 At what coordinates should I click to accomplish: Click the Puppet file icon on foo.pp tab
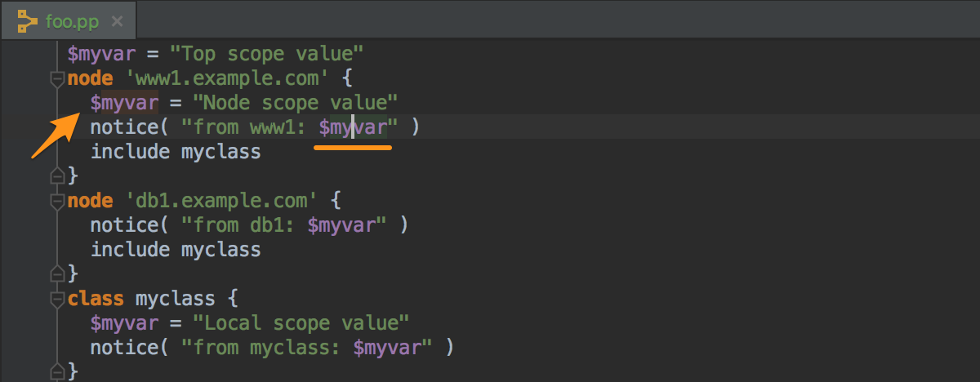(28, 19)
